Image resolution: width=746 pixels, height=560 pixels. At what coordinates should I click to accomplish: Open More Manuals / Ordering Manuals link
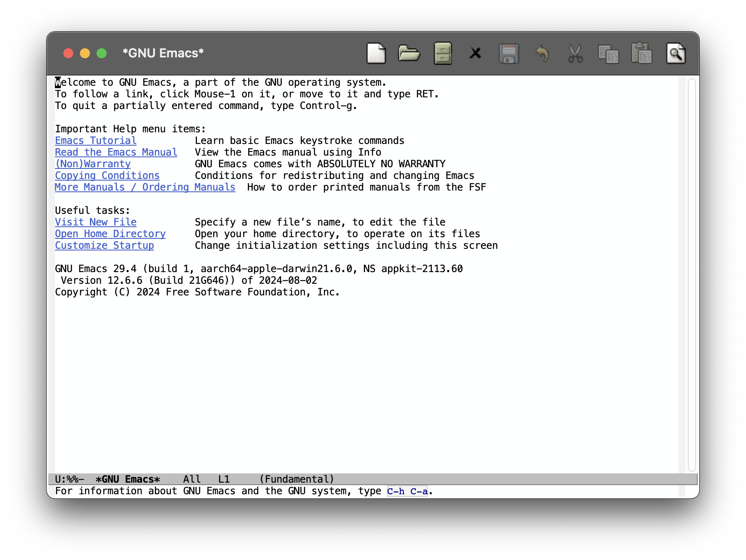(145, 187)
